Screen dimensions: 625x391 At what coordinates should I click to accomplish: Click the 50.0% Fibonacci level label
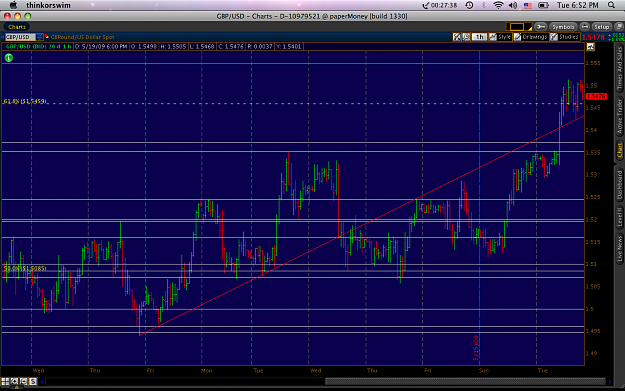pyautogui.click(x=25, y=269)
